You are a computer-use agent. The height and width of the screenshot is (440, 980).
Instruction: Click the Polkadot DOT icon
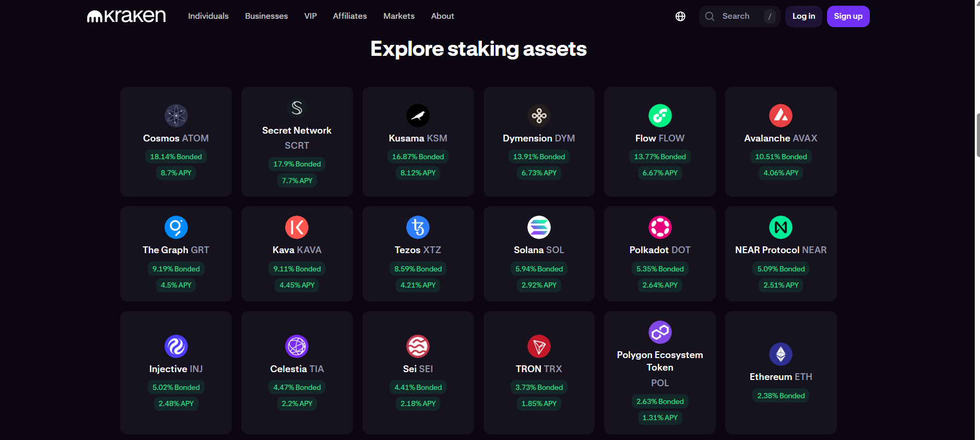[x=660, y=228]
